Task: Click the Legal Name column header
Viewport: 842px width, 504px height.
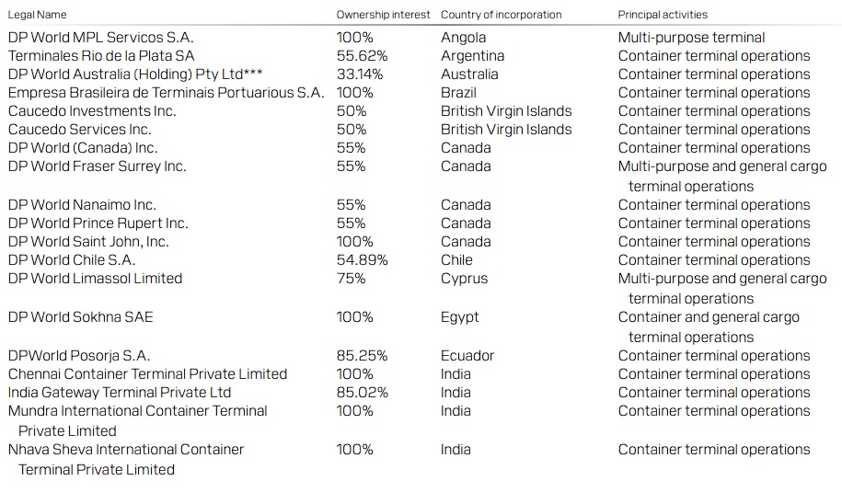Action: pyautogui.click(x=37, y=15)
